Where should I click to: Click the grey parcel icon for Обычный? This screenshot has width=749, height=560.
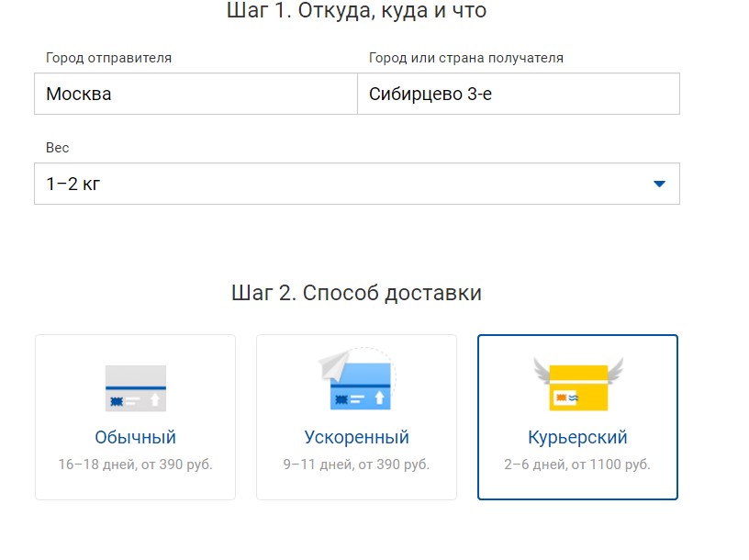click(136, 388)
